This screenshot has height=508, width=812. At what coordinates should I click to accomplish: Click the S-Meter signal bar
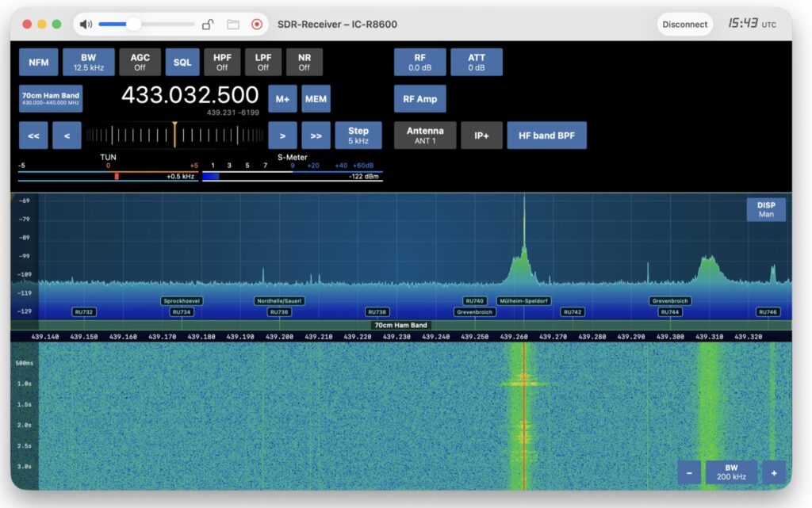[292, 177]
